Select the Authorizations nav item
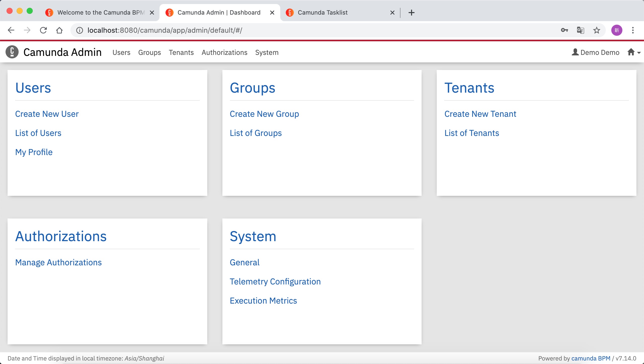Image resolution: width=644 pixels, height=364 pixels. 224,52
